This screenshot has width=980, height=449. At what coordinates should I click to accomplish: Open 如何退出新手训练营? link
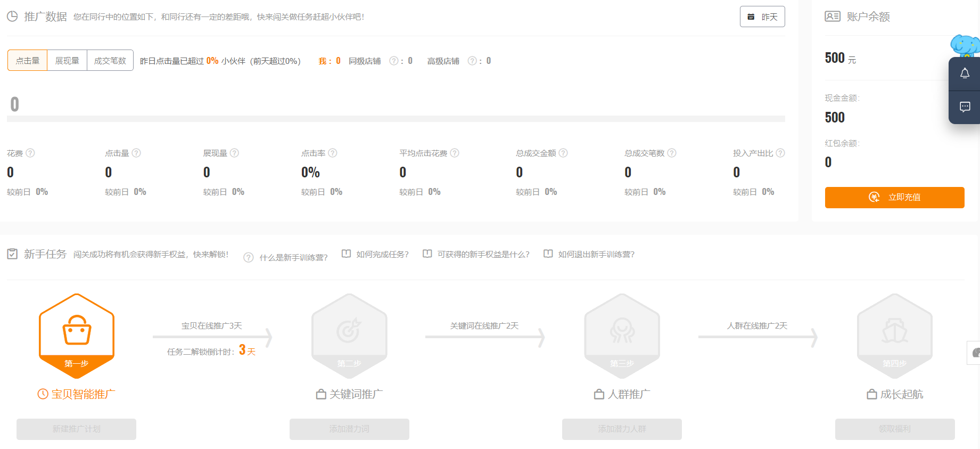pos(596,255)
